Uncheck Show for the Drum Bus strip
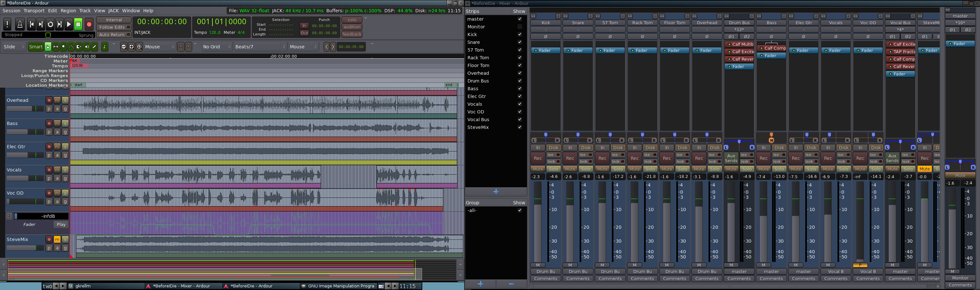This screenshot has width=980, height=290. tap(519, 81)
